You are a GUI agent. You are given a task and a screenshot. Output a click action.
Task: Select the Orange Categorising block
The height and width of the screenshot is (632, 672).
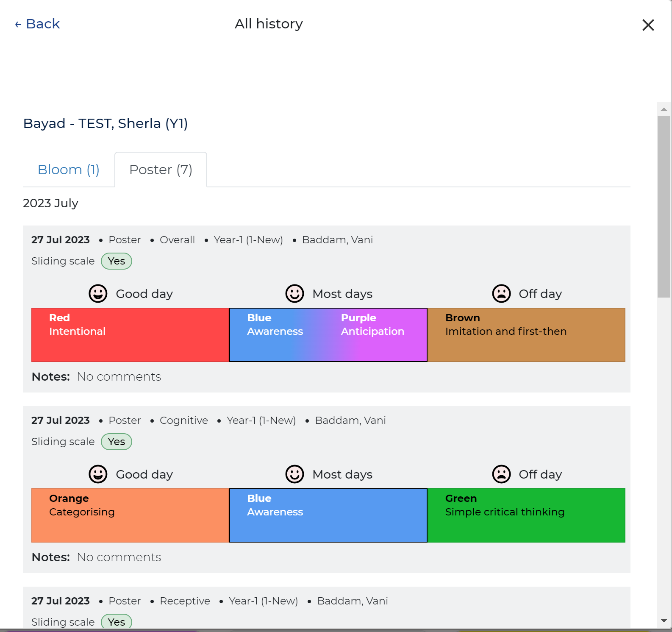click(131, 515)
